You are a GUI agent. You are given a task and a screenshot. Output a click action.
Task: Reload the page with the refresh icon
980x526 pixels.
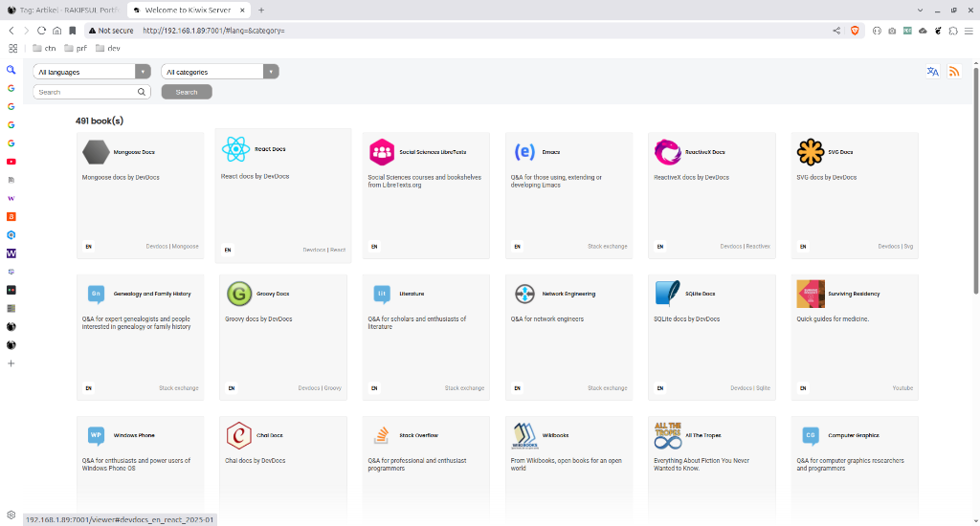point(41,31)
